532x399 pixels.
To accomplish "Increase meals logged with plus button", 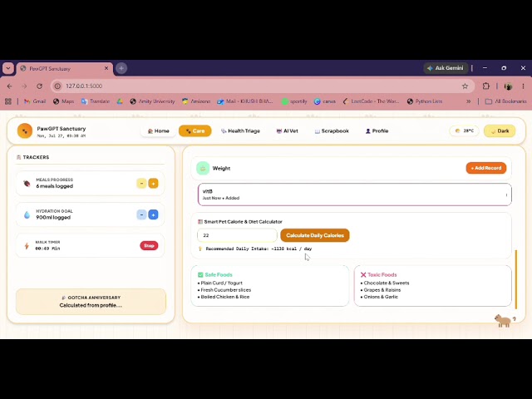I will 153,184.
